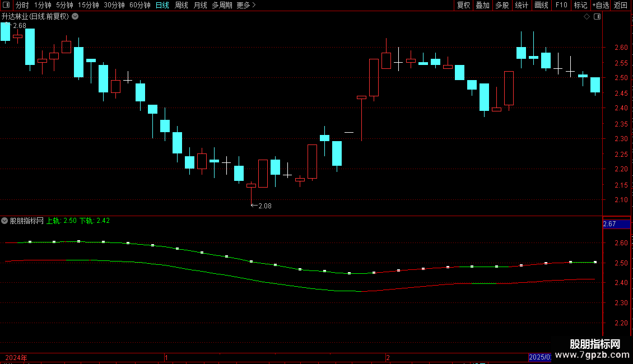Click the 升达林业(日线,前复权) title text
Viewport: 633px width, 364px height.
(x=35, y=17)
